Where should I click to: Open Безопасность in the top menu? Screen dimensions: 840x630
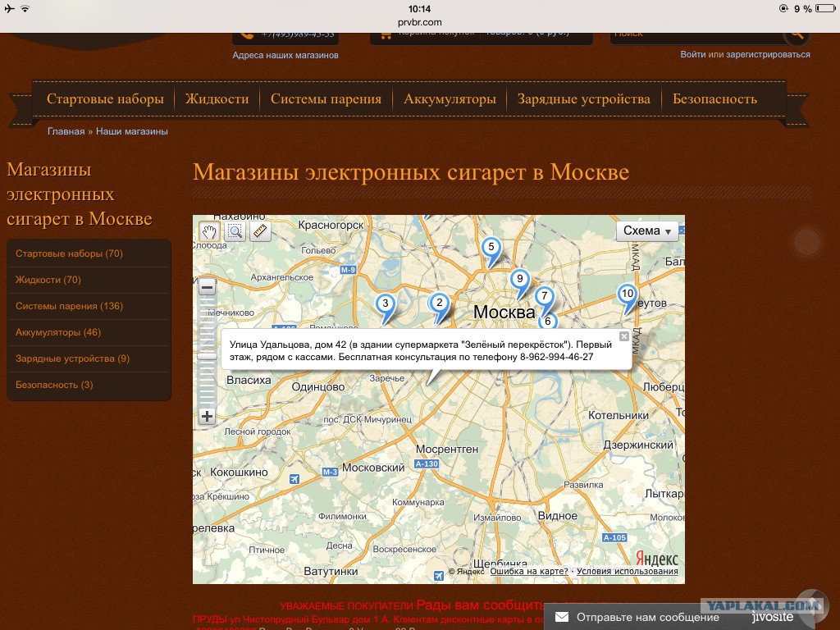[x=714, y=98]
